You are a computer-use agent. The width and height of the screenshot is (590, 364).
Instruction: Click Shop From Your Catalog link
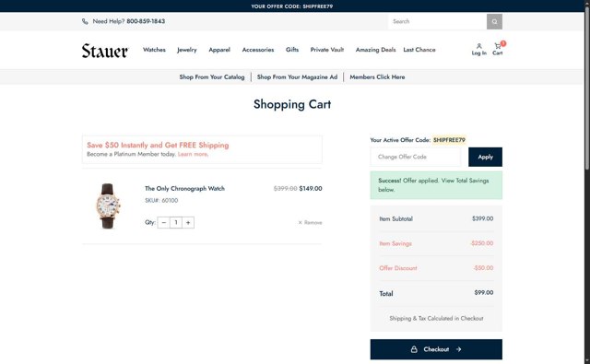pos(212,77)
